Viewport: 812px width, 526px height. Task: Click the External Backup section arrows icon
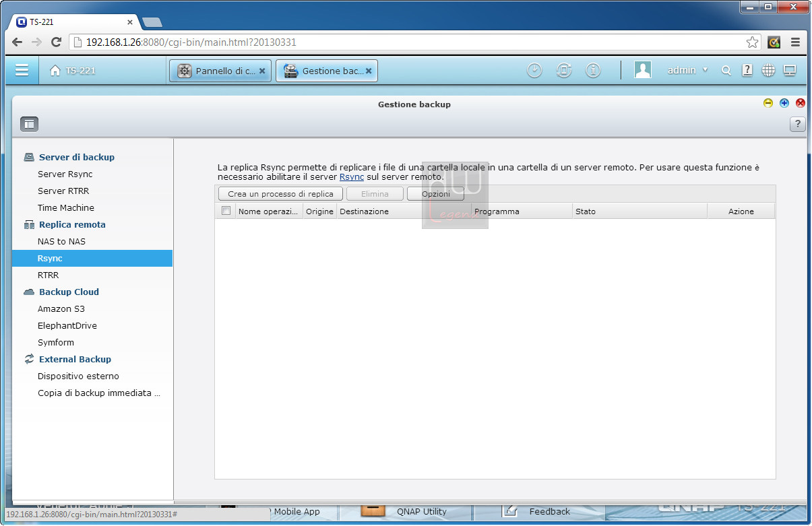29,359
